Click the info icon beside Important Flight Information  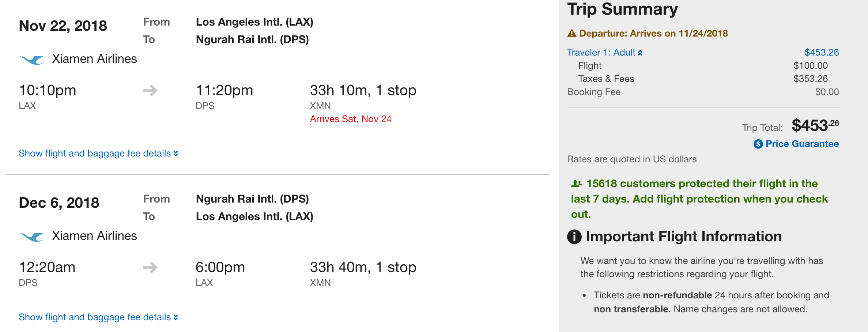pos(574,237)
